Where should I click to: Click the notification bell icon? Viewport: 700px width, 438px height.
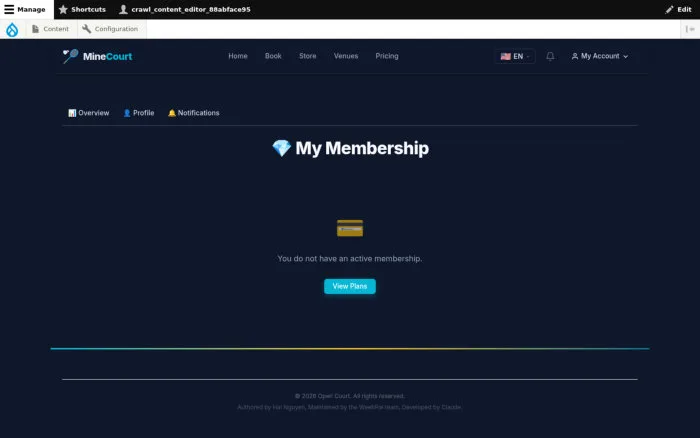[550, 56]
